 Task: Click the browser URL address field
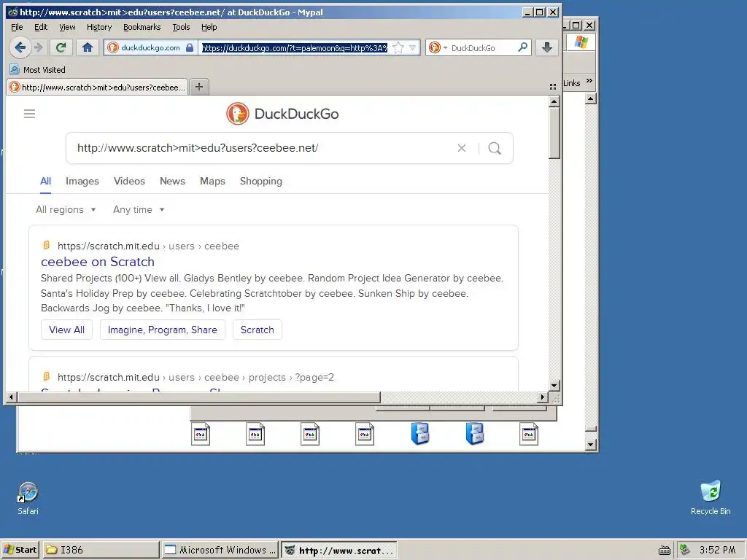tap(294, 47)
